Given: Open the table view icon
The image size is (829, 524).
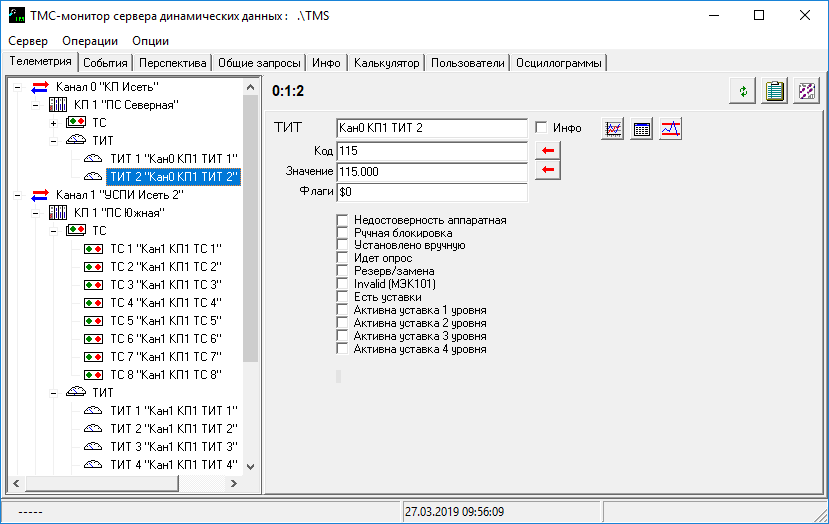Looking at the screenshot, I should coord(642,128).
